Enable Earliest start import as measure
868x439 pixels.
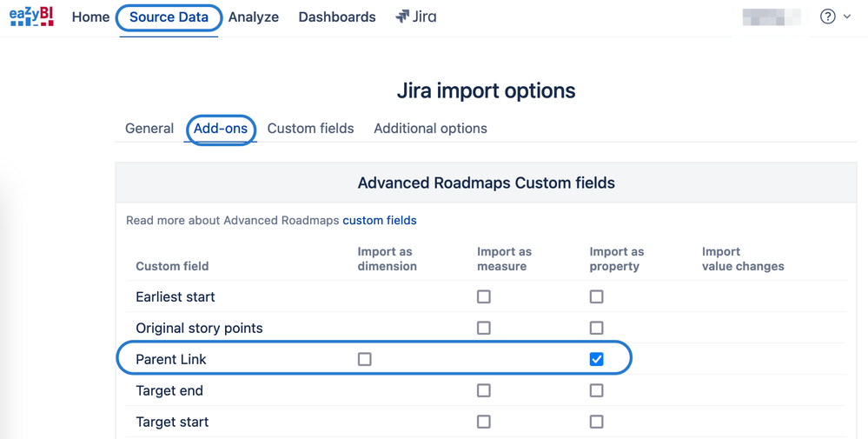click(x=484, y=296)
